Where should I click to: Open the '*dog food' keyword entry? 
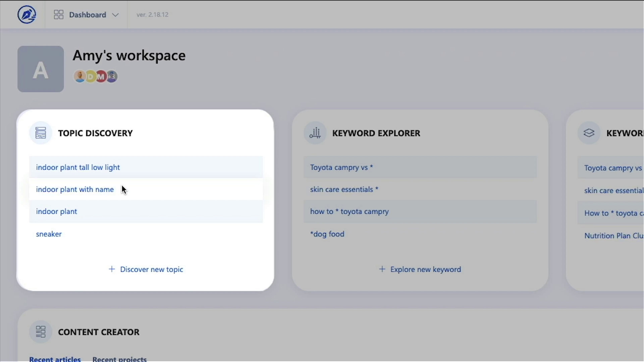pos(327,234)
